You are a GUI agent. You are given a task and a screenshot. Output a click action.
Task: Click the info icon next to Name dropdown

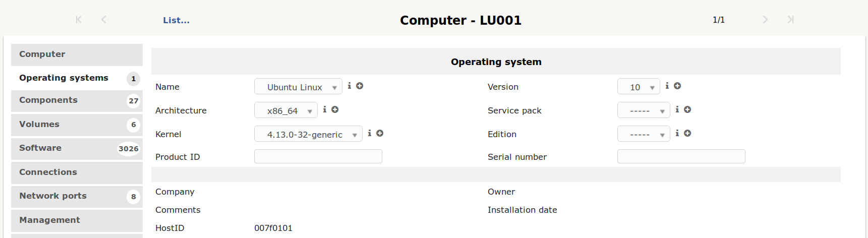[x=349, y=86]
